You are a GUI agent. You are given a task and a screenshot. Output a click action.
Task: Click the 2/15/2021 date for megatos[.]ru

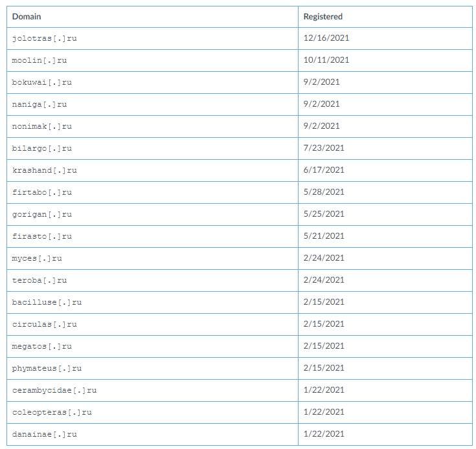(324, 346)
